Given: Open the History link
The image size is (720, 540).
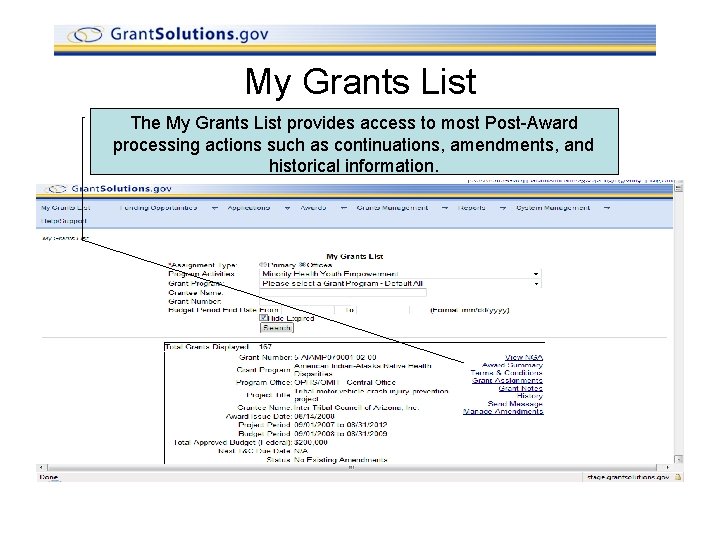Looking at the screenshot, I should [530, 396].
